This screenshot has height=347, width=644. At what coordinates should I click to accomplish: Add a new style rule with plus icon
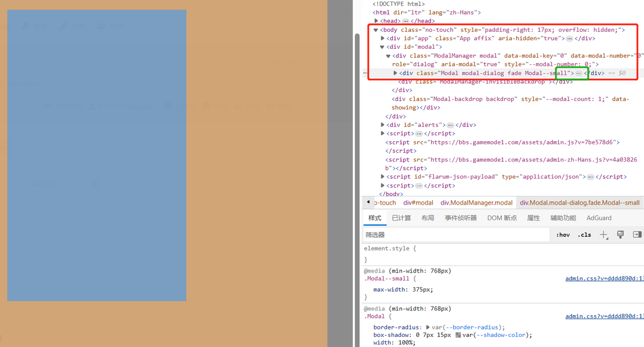(604, 235)
